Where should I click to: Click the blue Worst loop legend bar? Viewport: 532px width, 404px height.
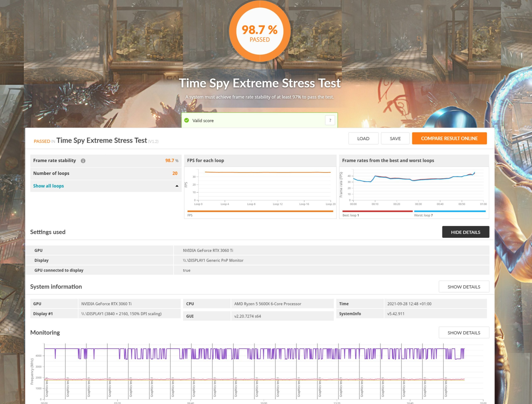tap(449, 211)
